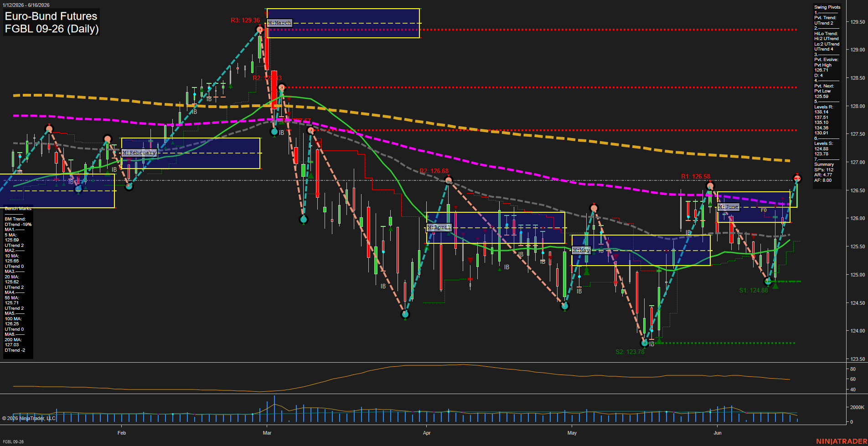Image resolution: width=868 pixels, height=446 pixels.
Task: Click the Bench Marks panel heading
Action: pos(18,209)
